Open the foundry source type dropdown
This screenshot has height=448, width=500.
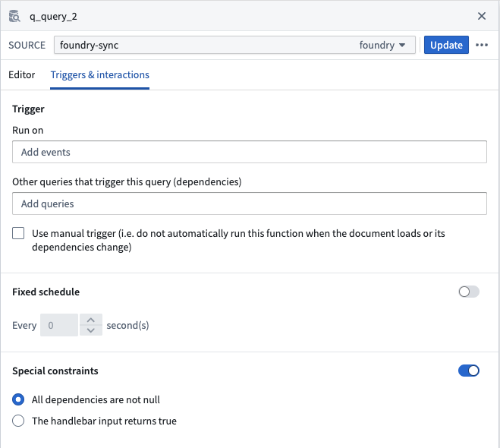[x=382, y=45]
